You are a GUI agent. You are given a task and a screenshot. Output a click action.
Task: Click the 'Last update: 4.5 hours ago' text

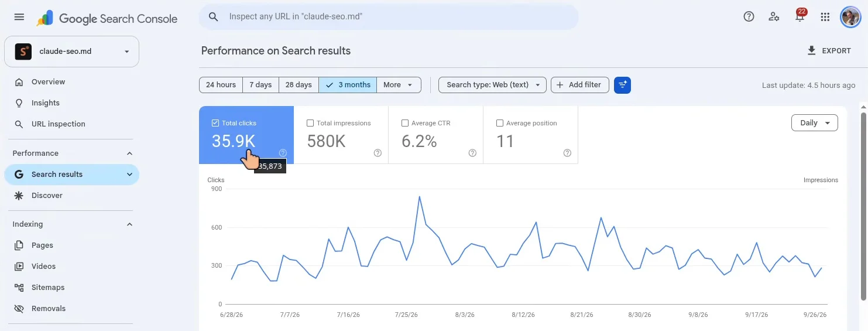click(x=808, y=86)
